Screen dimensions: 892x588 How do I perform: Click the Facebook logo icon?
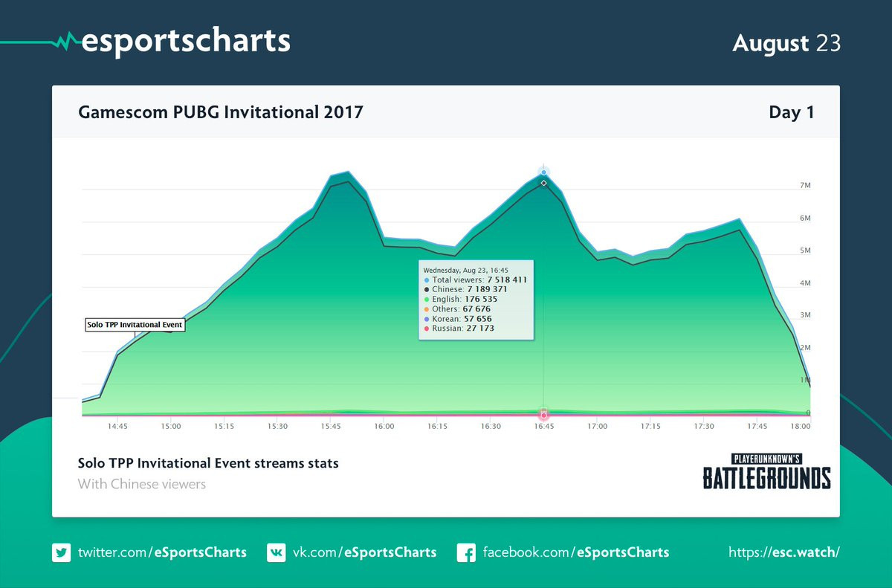[466, 552]
